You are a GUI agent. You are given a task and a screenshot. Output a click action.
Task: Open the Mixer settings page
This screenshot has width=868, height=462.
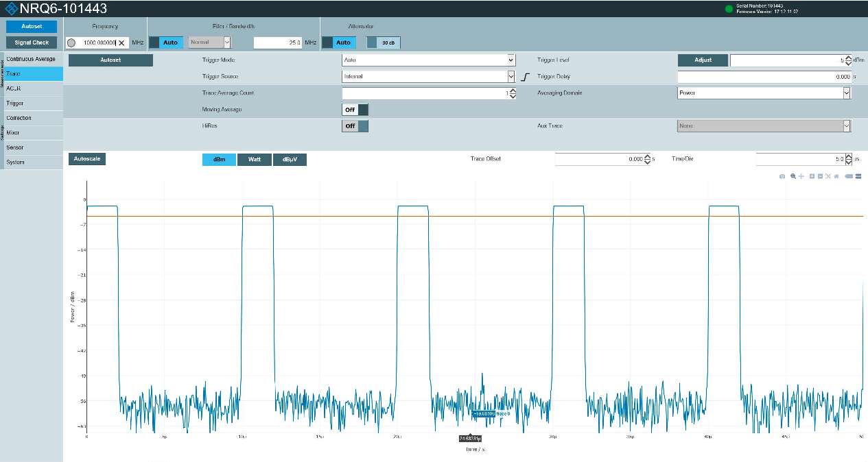point(33,132)
